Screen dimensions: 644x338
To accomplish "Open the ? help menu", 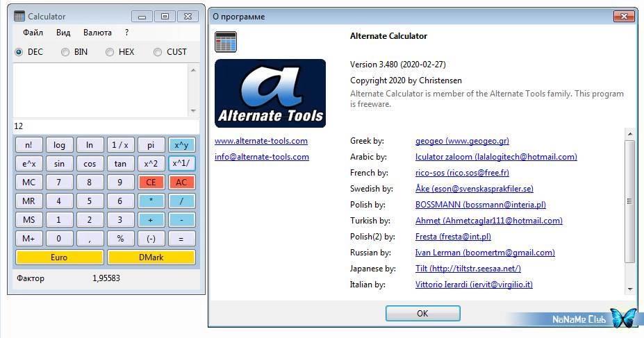I will pos(126,33).
